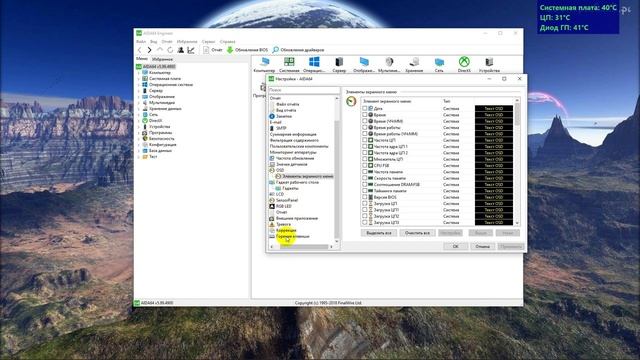Select RGB LED item in settings tree
The height and width of the screenshot is (360, 640).
[x=280, y=206]
